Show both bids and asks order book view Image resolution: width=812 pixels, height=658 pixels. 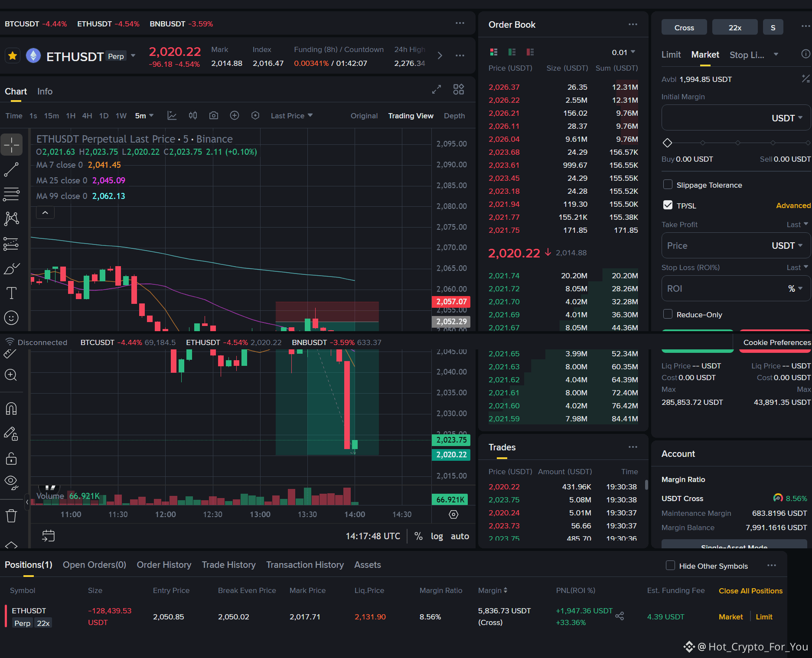point(494,52)
